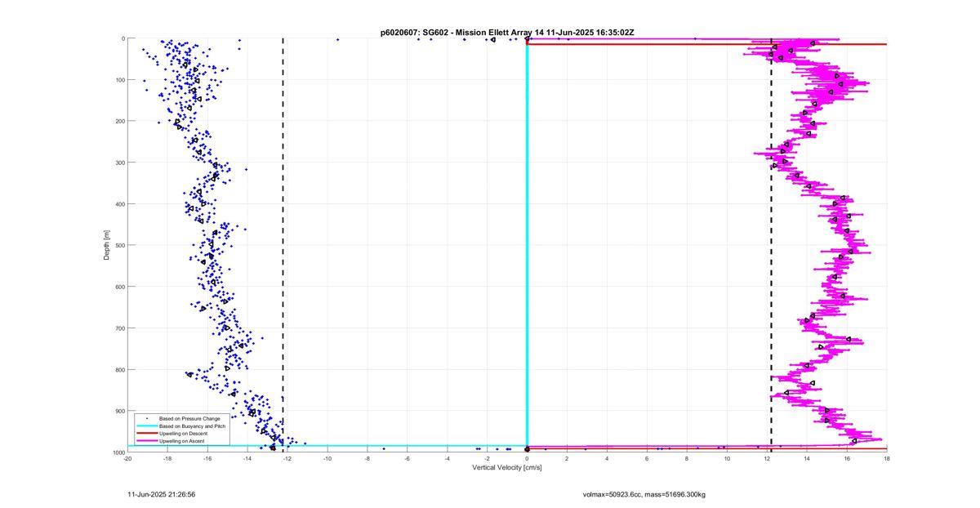The height and width of the screenshot is (508, 980).
Task: Click the '0' tick on the velocity axis
Action: click(528, 458)
